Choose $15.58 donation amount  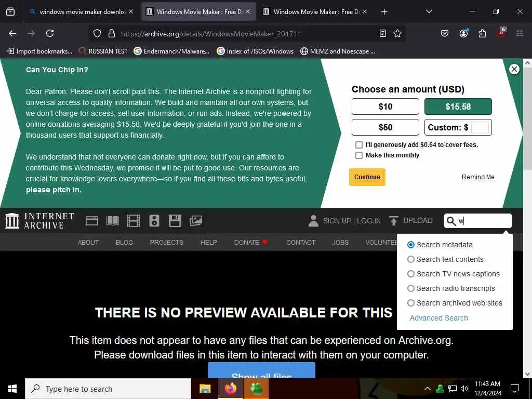458,107
